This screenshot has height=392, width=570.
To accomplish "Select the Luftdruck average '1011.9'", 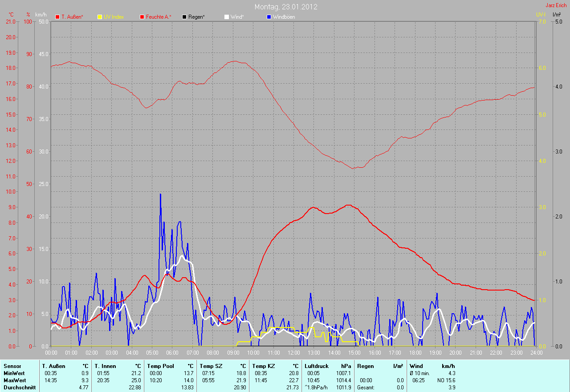I will (x=343, y=388).
